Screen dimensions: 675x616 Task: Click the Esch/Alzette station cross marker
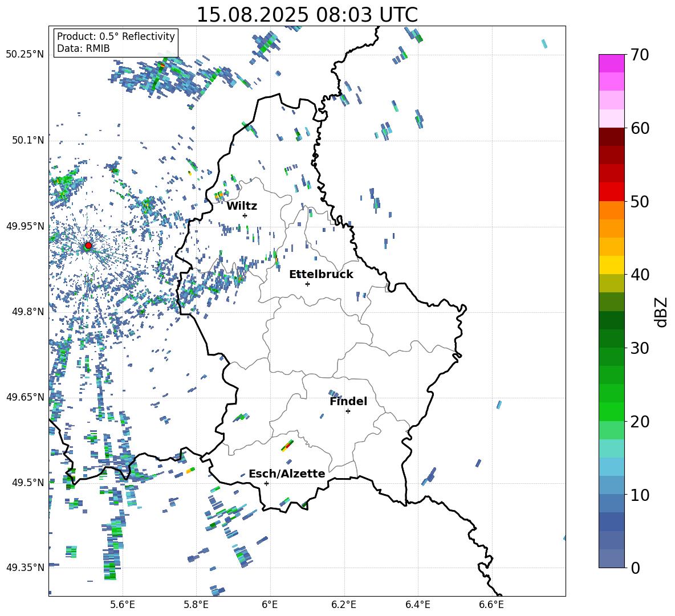tap(266, 483)
